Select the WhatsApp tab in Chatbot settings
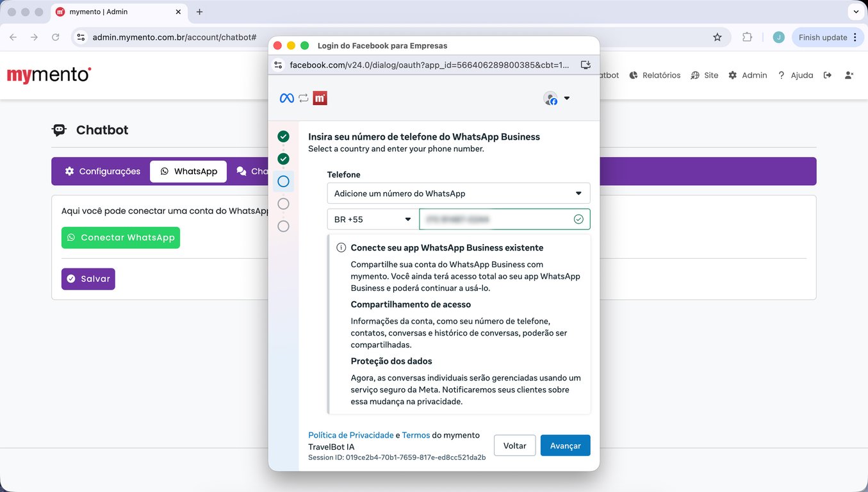This screenshot has height=492, width=868. (x=188, y=172)
